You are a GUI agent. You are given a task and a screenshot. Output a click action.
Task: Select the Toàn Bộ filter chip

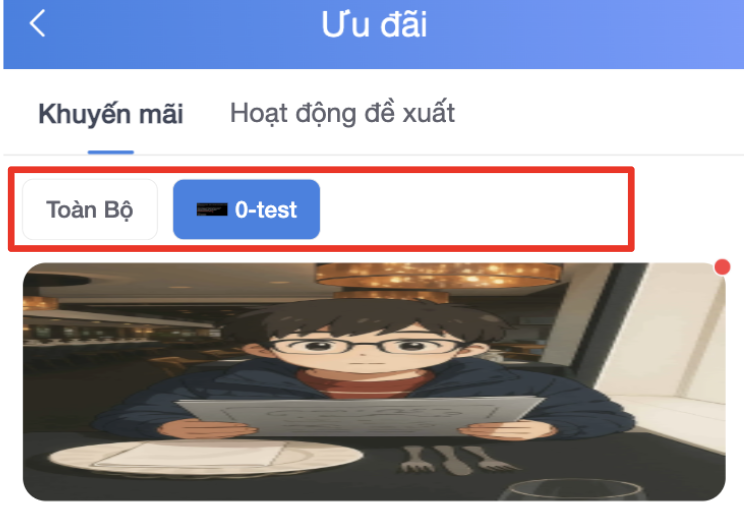[x=90, y=209]
